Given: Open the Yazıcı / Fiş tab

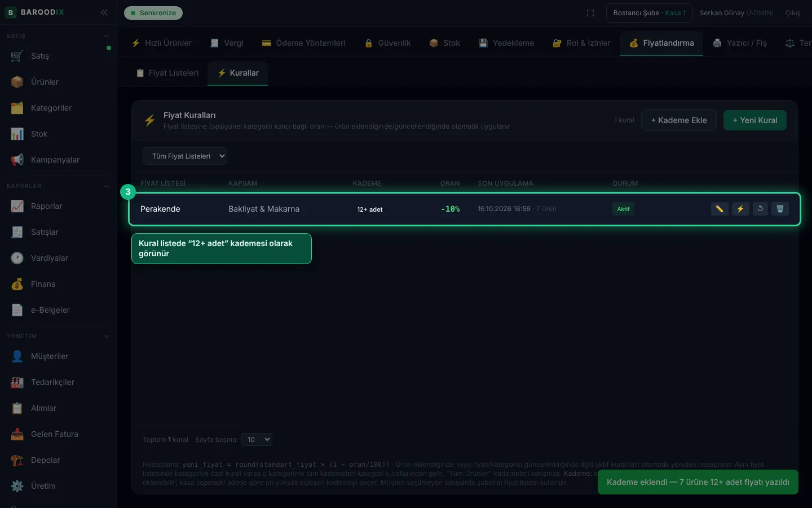Looking at the screenshot, I should pos(740,43).
